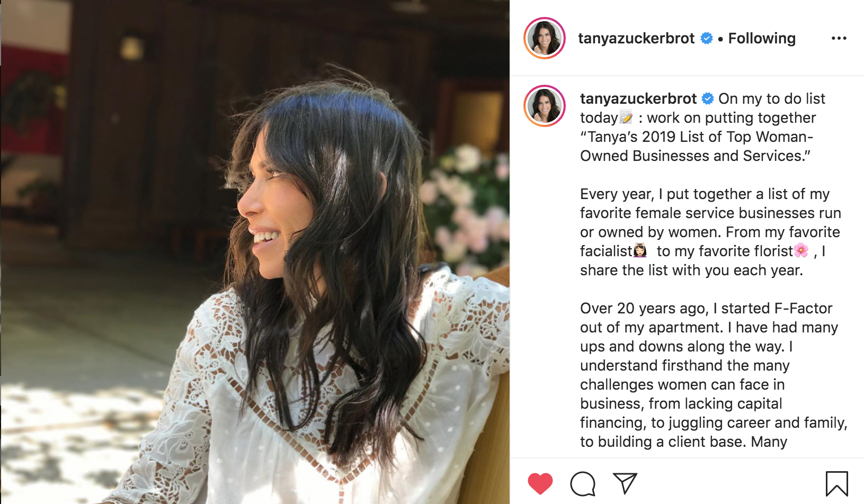This screenshot has height=504, width=864.
Task: Click the dot separator before Following
Action: pyautogui.click(x=720, y=39)
